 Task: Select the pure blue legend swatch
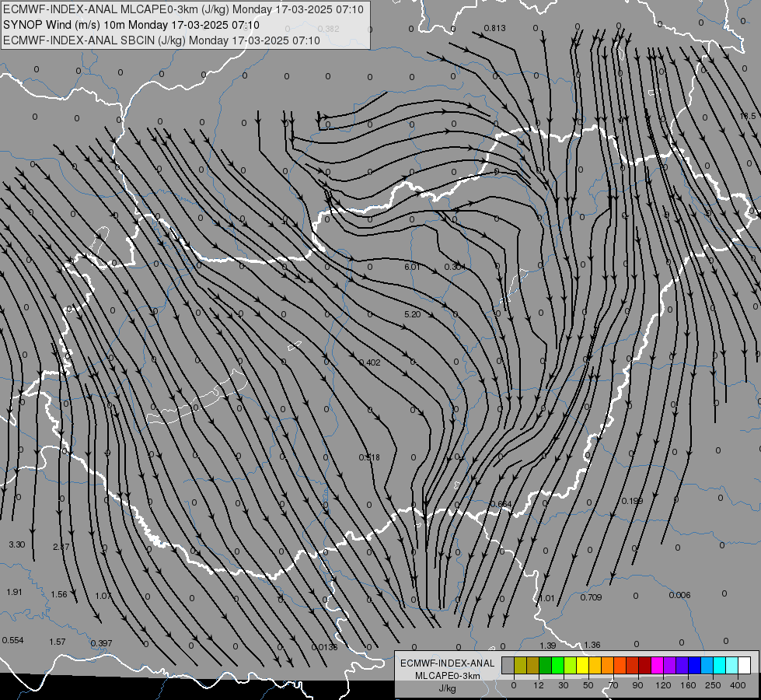click(x=694, y=665)
